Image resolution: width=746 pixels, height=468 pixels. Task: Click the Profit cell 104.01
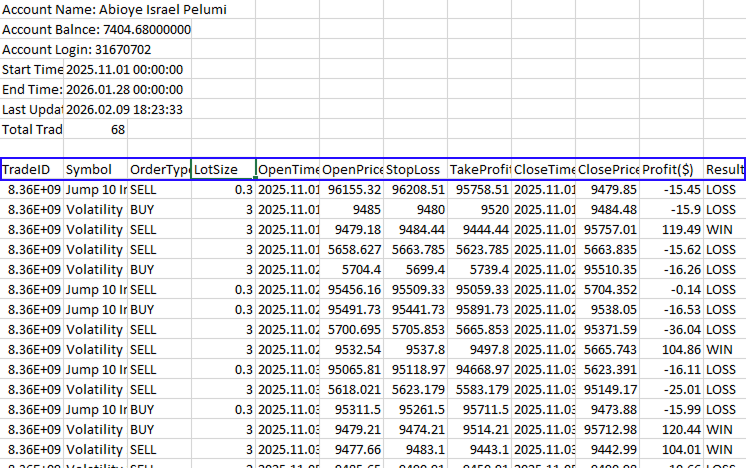click(671, 449)
